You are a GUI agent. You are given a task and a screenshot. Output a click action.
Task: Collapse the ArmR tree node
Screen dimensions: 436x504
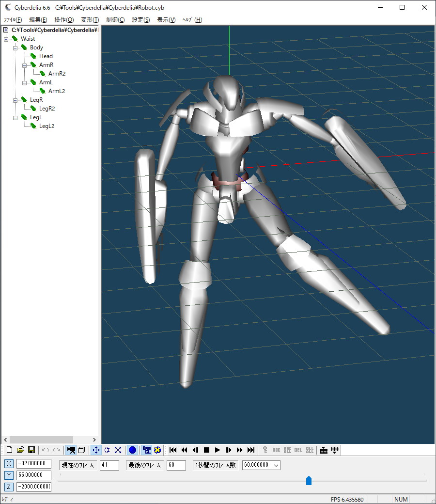point(25,65)
